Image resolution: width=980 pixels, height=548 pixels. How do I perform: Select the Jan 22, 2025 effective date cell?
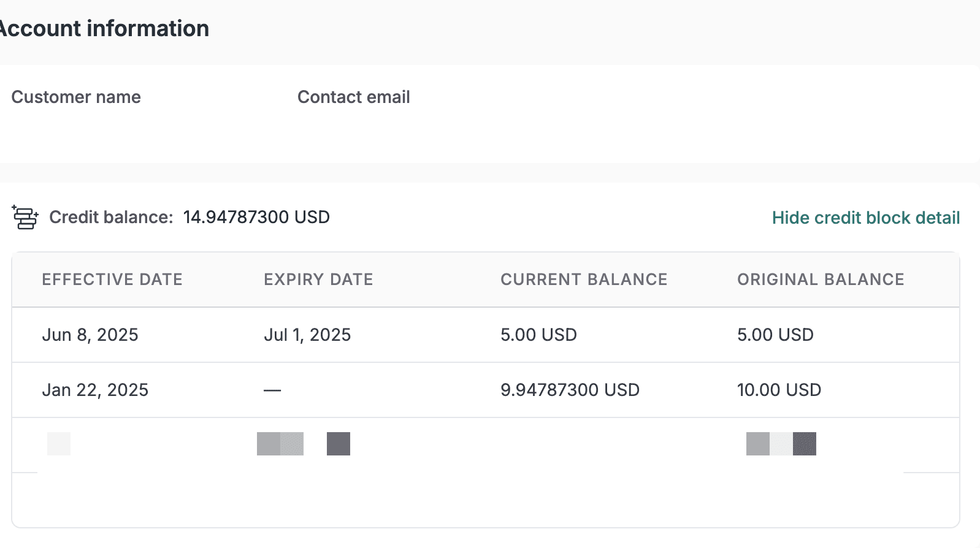tap(95, 390)
